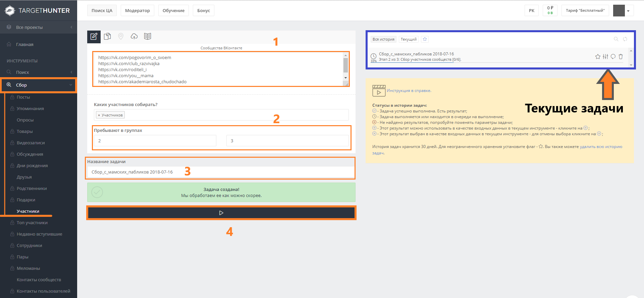Click the video clapper instruction icon

pos(379,91)
